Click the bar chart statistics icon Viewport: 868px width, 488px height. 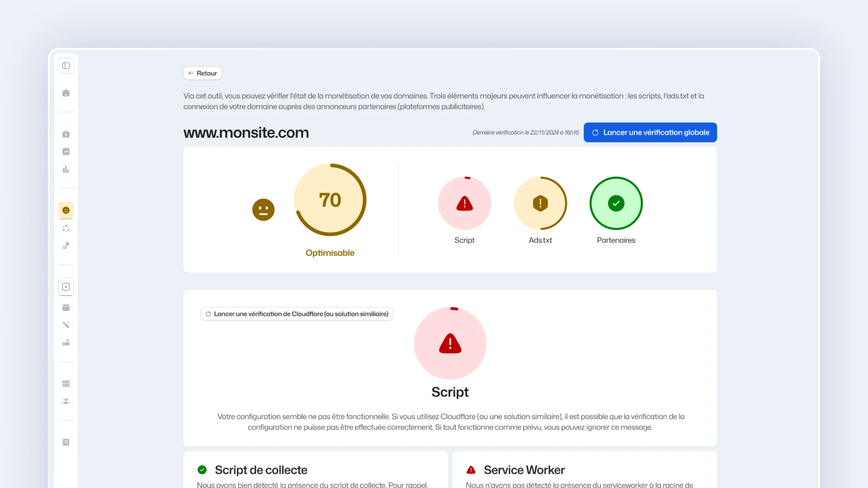coord(66,169)
